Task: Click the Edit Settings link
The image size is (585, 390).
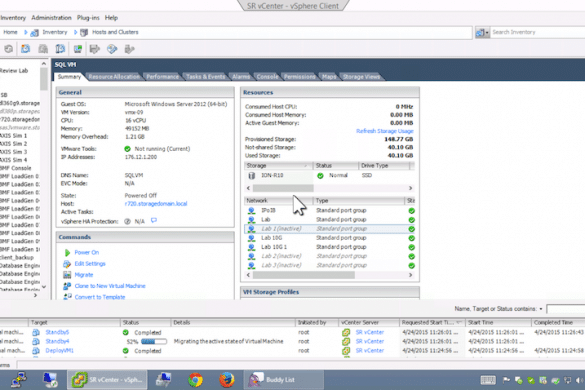Action: 90,263
